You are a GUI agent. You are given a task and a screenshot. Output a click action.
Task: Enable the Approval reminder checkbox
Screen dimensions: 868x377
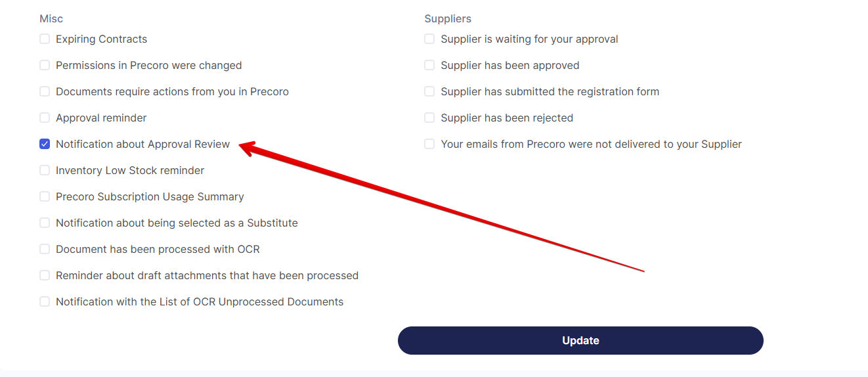click(45, 118)
